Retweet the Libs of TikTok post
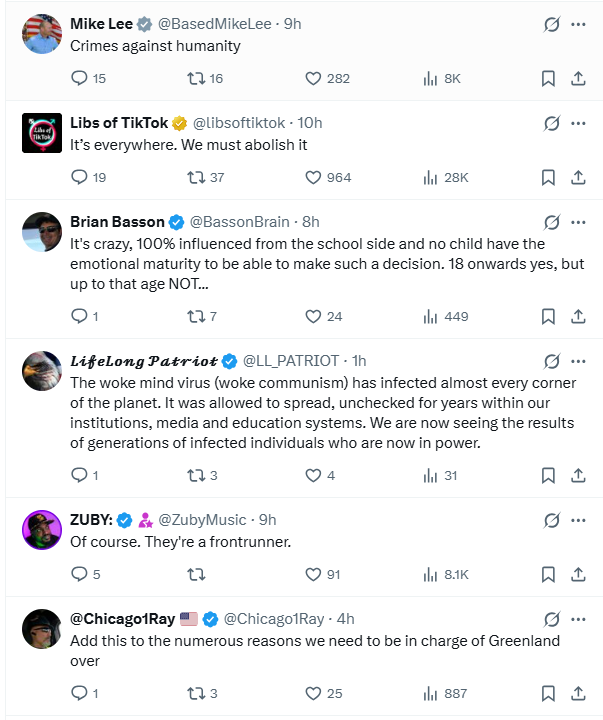This screenshot has height=720, width=603. coord(197,177)
